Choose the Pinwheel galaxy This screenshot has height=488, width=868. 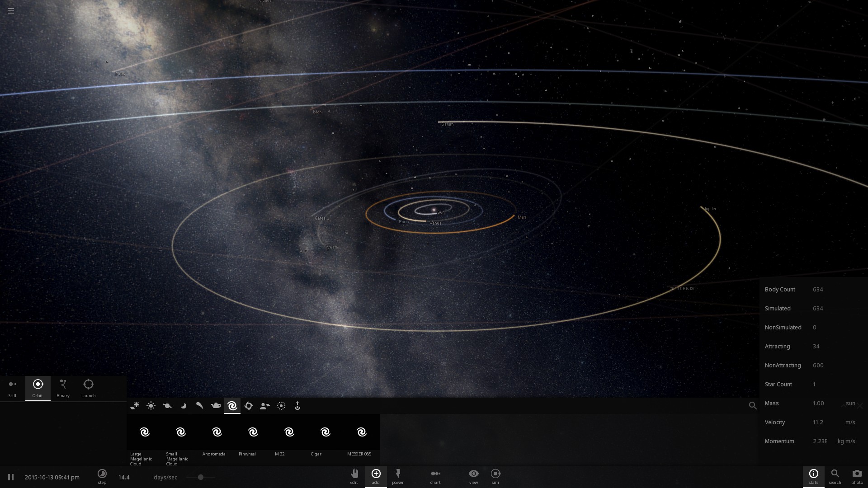pyautogui.click(x=253, y=436)
